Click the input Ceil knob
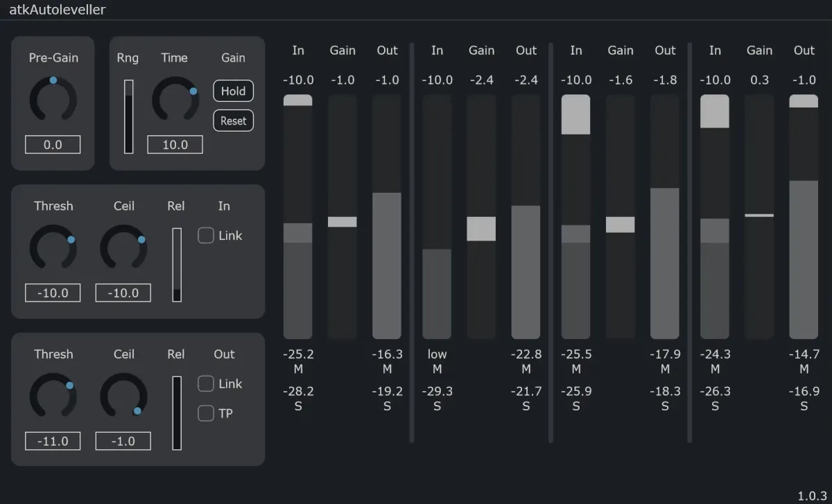The height and width of the screenshot is (504, 832). point(123,249)
